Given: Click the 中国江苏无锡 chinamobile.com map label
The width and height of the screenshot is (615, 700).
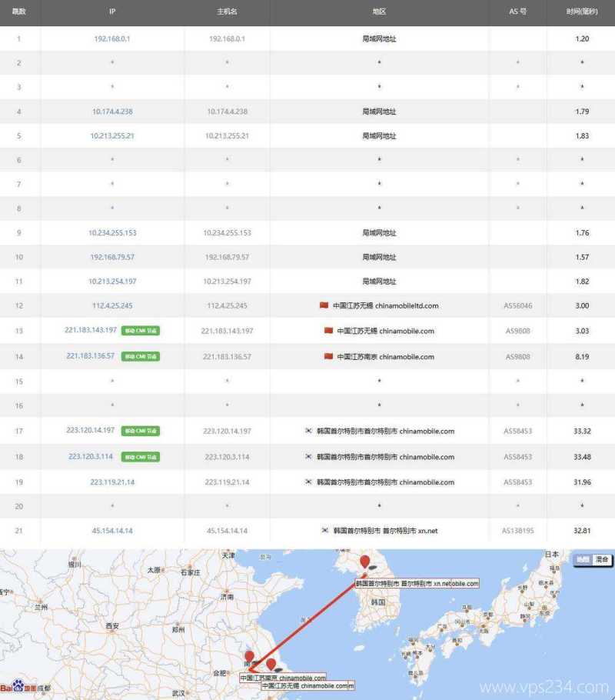Looking at the screenshot, I should click(307, 685).
